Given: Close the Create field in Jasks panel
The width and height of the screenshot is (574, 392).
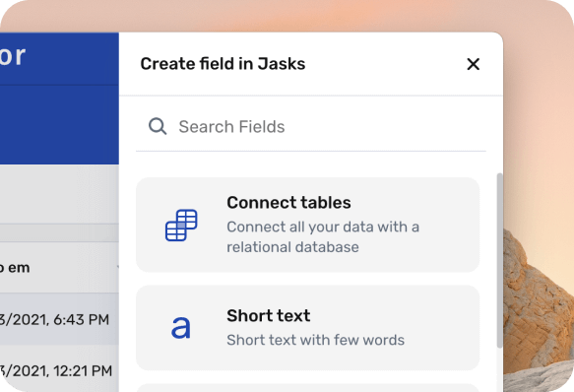Looking at the screenshot, I should 473,64.
